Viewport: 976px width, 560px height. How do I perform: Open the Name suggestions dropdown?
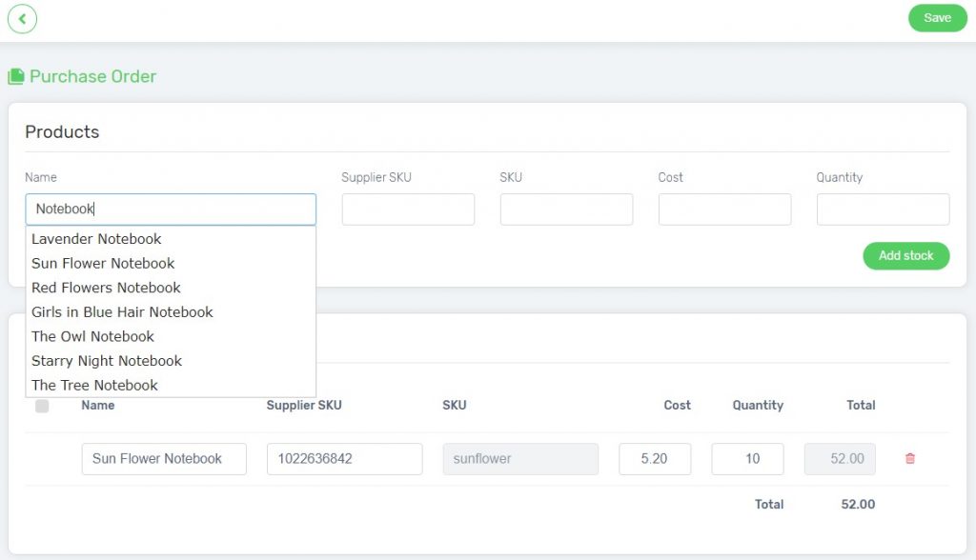coord(171,209)
